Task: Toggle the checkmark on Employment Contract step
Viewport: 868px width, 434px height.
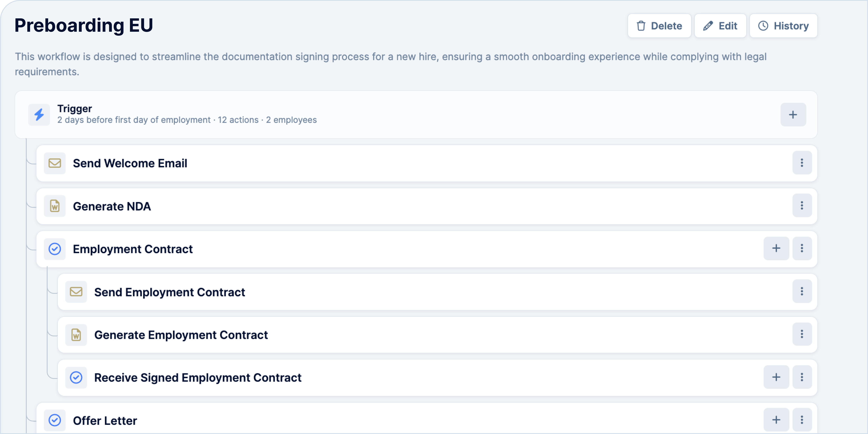Action: 55,249
